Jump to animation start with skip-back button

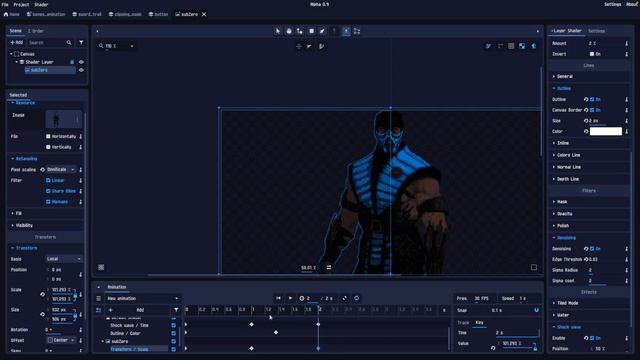click(x=278, y=298)
